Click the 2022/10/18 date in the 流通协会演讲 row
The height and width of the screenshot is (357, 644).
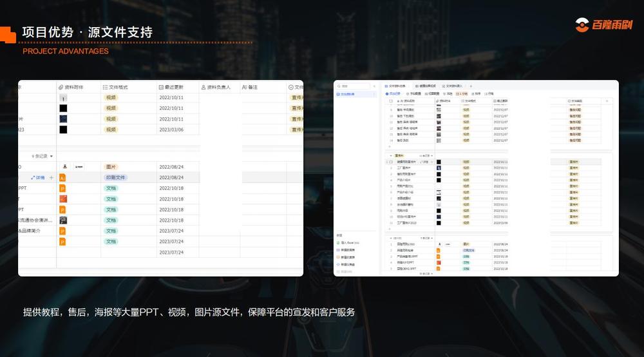point(171,220)
